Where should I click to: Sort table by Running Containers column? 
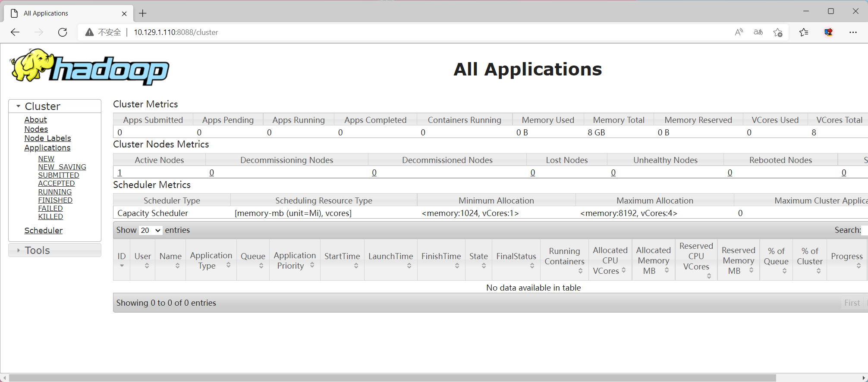click(x=564, y=260)
